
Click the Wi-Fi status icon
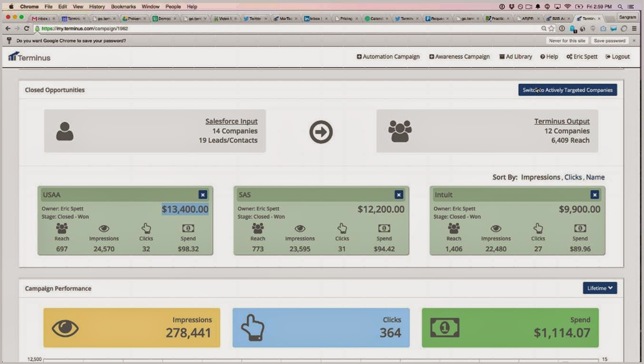point(567,7)
